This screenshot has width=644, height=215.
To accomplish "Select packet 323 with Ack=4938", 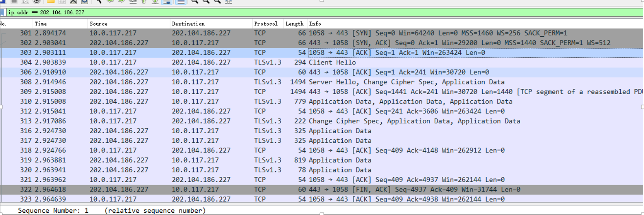I will click(x=322, y=199).
